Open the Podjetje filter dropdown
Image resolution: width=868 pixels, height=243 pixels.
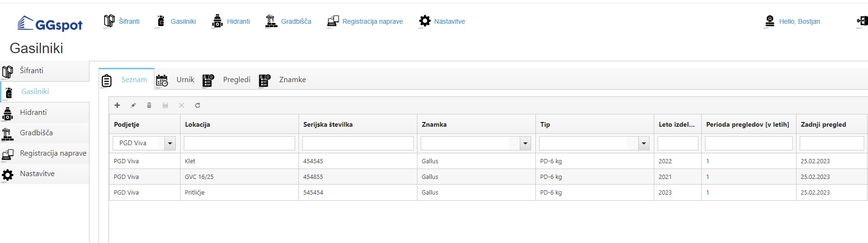[170, 143]
